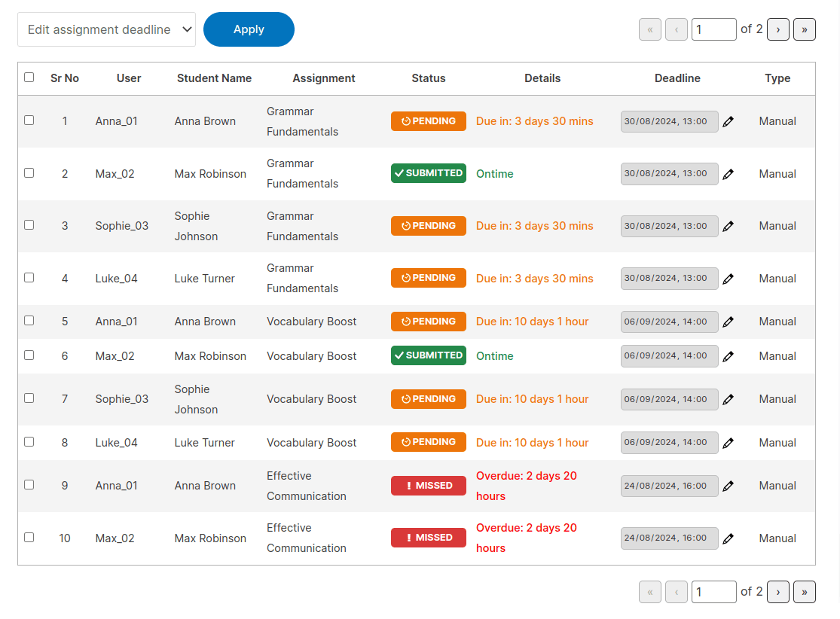
Task: Toggle the select-all checkbox in table header
Action: pos(29,77)
